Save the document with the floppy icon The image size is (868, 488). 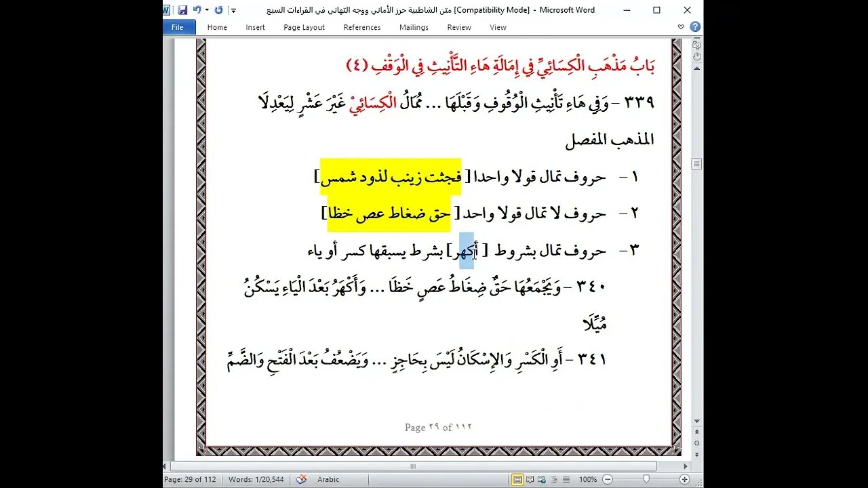[x=182, y=9]
